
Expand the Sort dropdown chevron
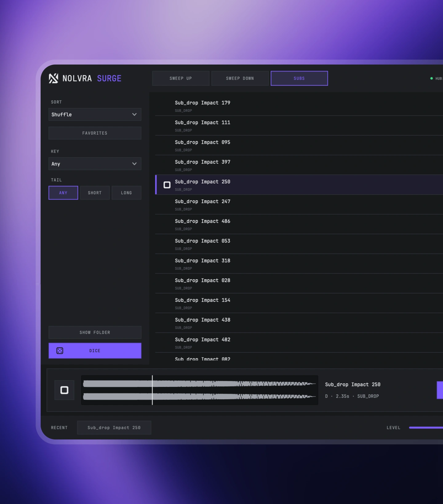coord(134,114)
